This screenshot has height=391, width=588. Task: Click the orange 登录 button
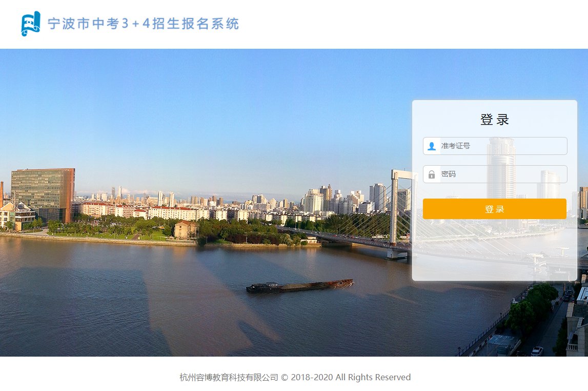(x=494, y=209)
